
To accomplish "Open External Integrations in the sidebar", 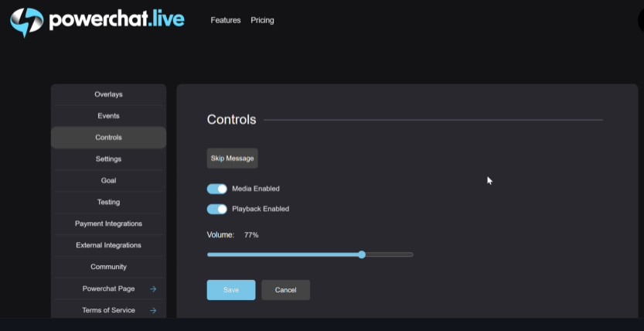I will pos(108,245).
